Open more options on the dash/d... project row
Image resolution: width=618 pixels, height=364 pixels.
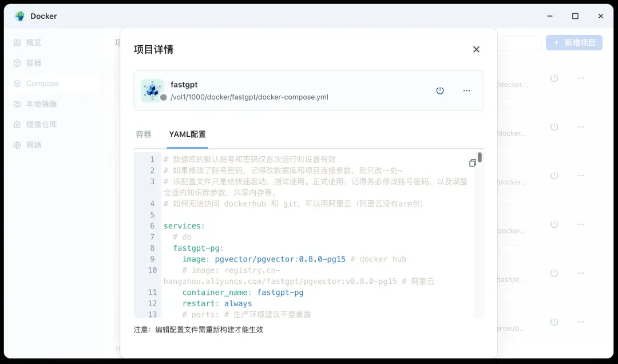tap(581, 273)
